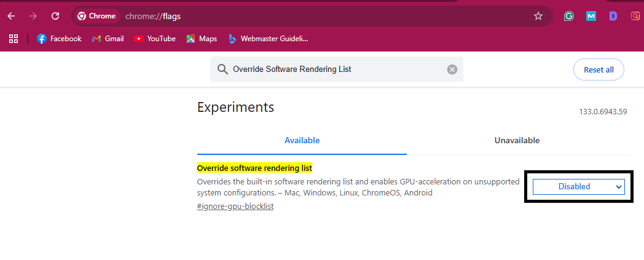Open the purple D extension icon

(613, 16)
